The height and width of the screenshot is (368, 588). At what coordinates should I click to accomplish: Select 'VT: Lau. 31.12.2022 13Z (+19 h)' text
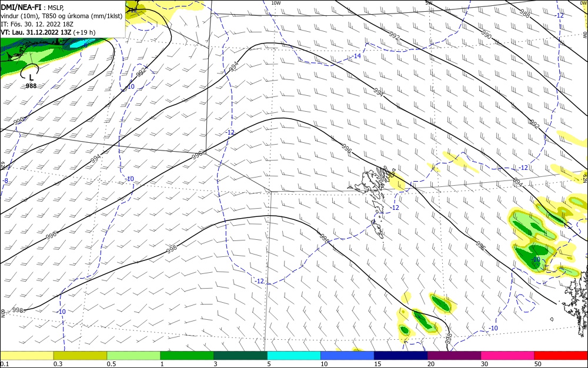48,32
